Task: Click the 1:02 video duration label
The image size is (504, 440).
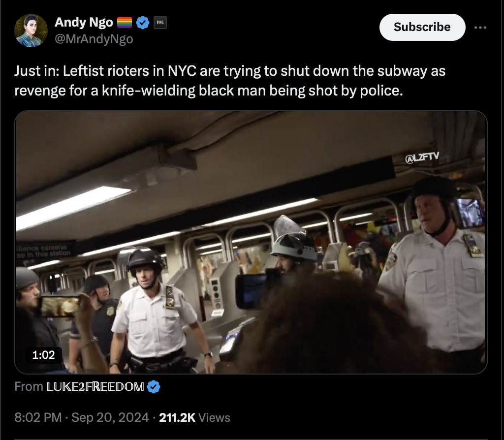Action: 43,355
